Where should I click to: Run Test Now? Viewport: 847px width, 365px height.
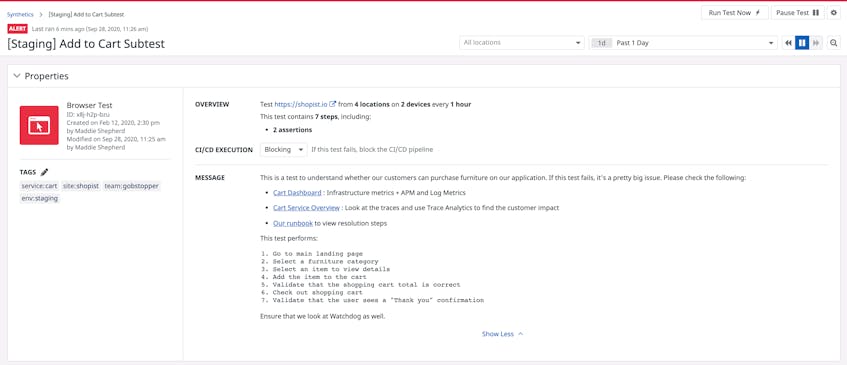pos(735,12)
